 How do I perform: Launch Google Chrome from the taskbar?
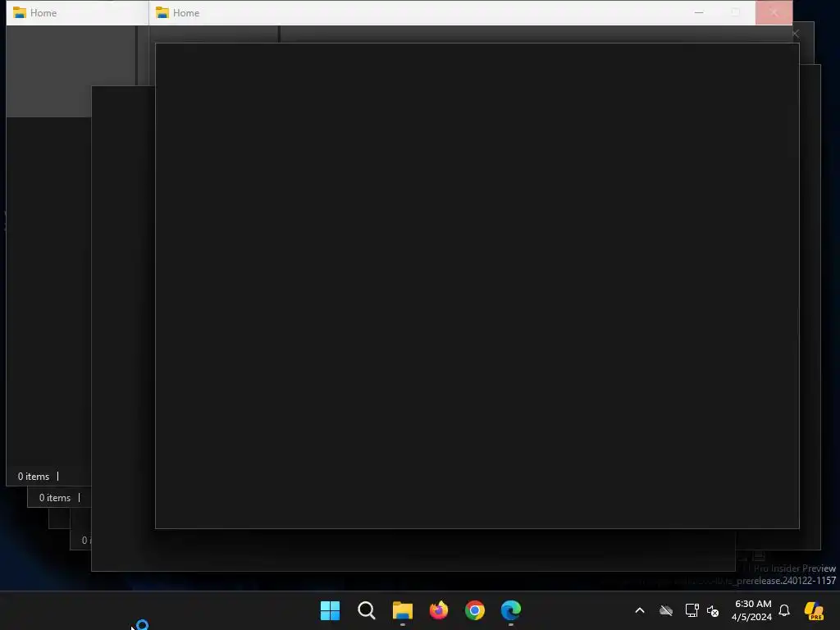pyautogui.click(x=475, y=610)
